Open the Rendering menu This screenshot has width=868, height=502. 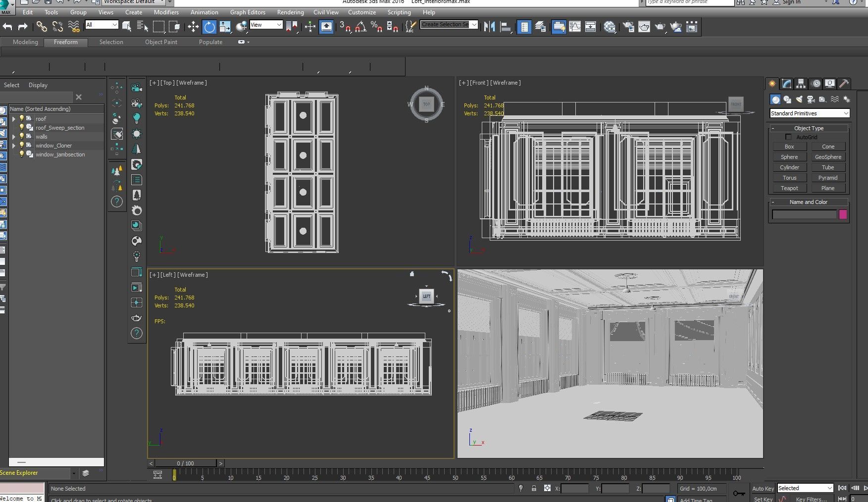tap(290, 12)
